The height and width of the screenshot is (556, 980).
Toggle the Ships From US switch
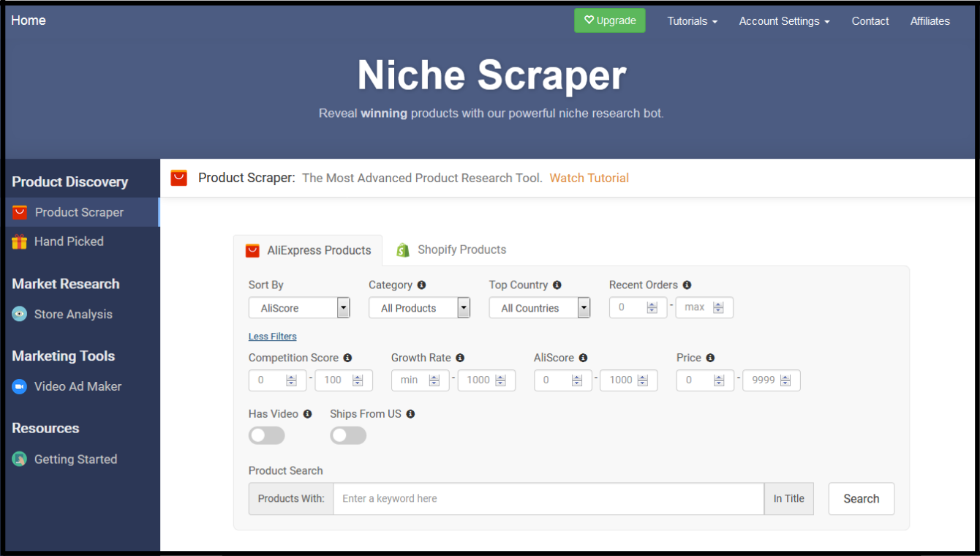[348, 435]
